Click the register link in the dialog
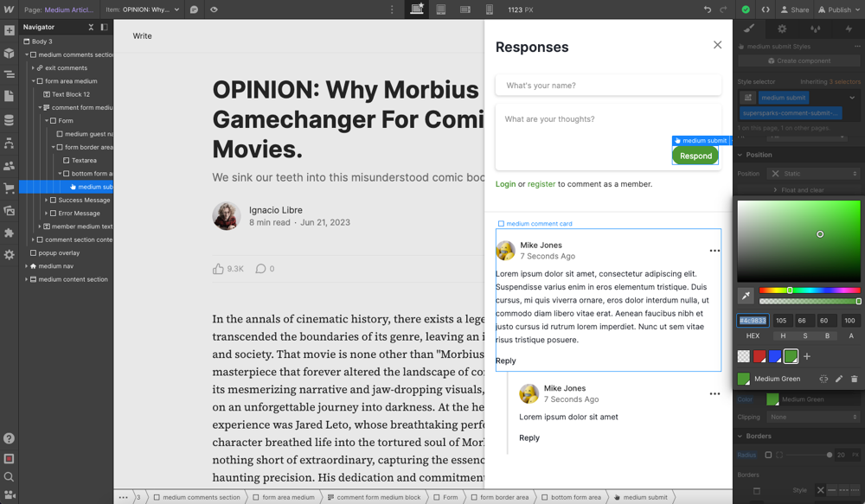Screen dimensions: 865x504 click(541, 184)
